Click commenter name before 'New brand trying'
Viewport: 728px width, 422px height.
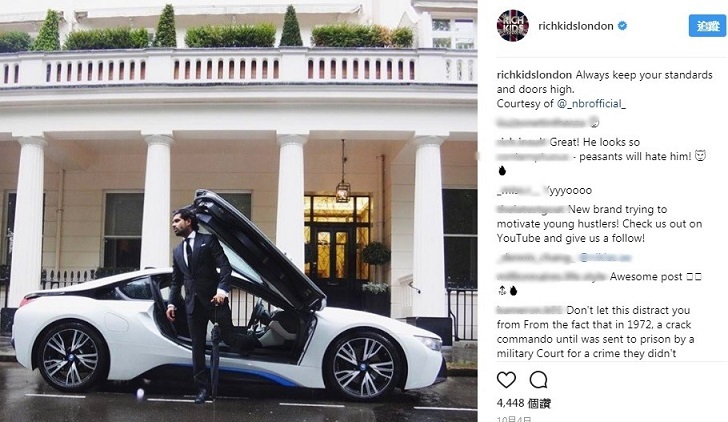click(531, 209)
